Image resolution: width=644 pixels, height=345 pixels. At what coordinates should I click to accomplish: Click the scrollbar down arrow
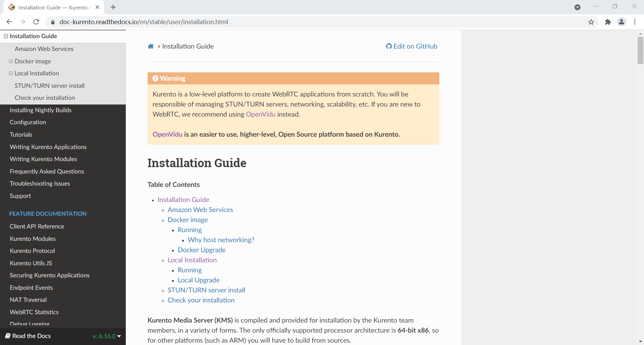tap(640, 341)
